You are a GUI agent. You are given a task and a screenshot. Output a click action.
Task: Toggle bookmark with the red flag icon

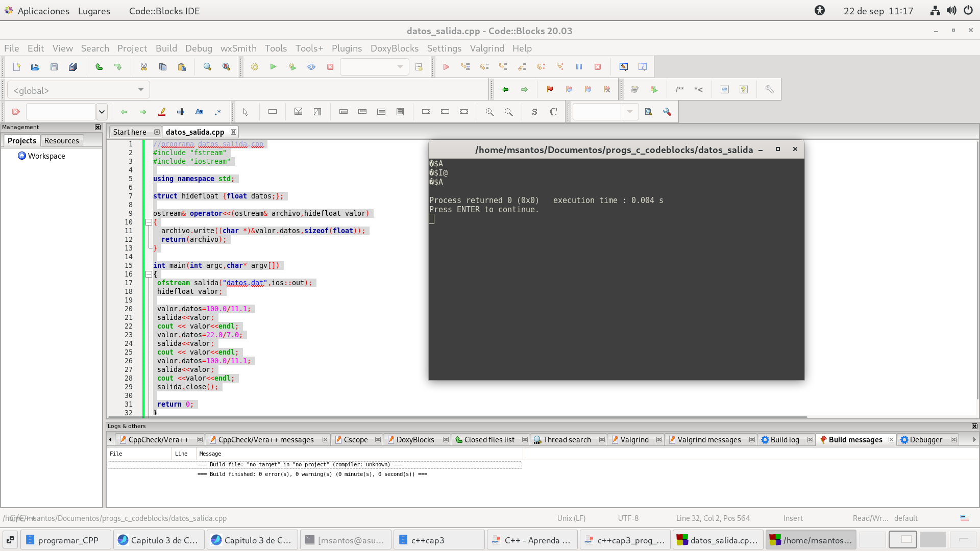(550, 89)
